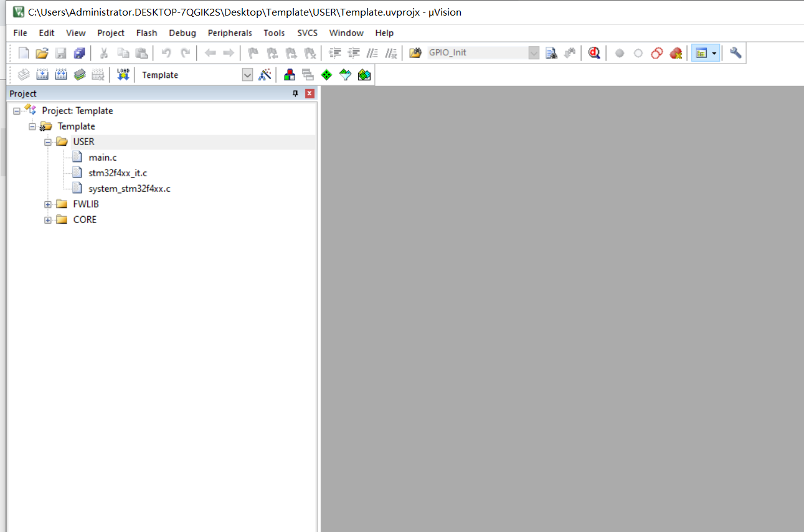Insert or remove a breakpoint
The height and width of the screenshot is (532, 804).
tap(620, 53)
